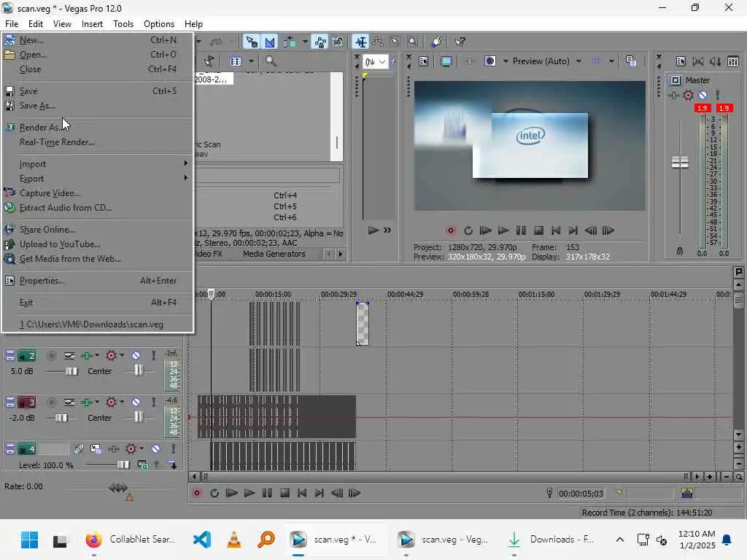Click the Master bus FX gear icon
747x560 pixels.
click(688, 96)
